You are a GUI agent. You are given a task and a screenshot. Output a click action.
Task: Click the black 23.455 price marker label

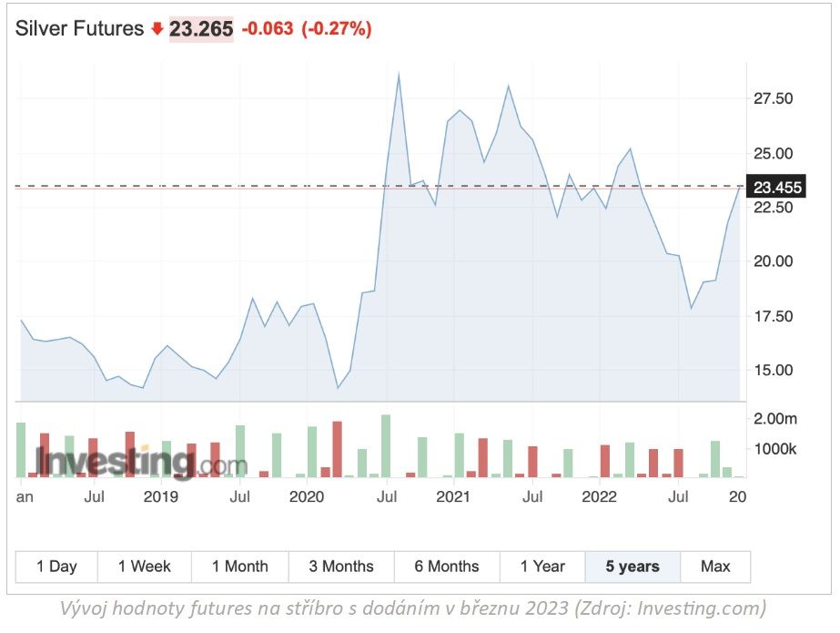point(777,188)
